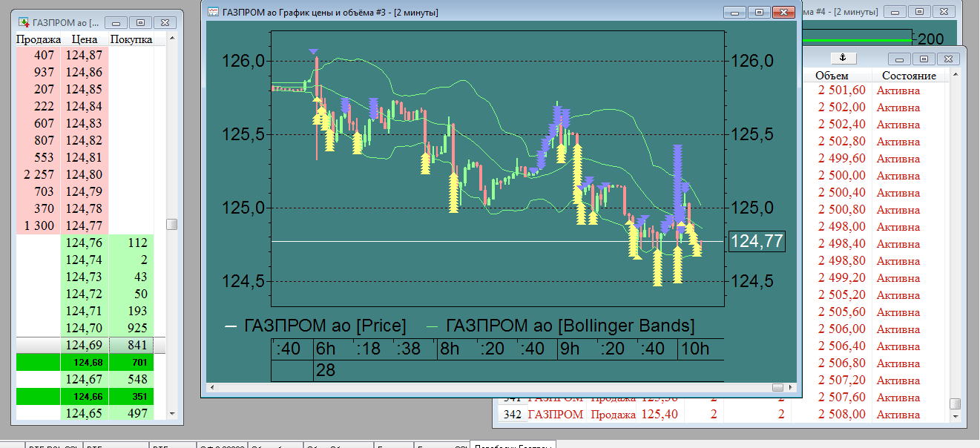Click volume 2 499,60 in orders table
Viewport: 980px width, 448px height.
pos(841,159)
